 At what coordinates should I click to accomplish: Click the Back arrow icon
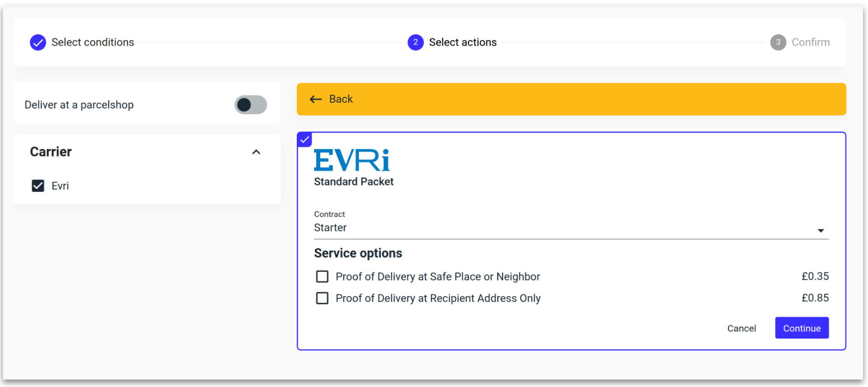[316, 99]
